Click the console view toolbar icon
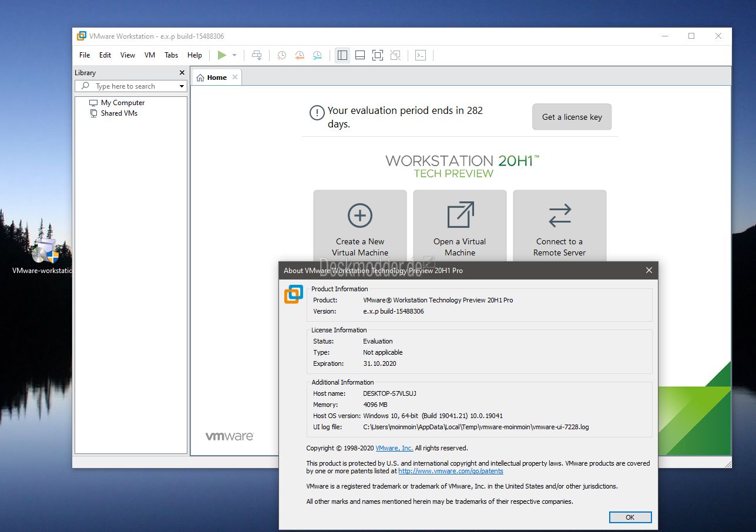 click(420, 55)
